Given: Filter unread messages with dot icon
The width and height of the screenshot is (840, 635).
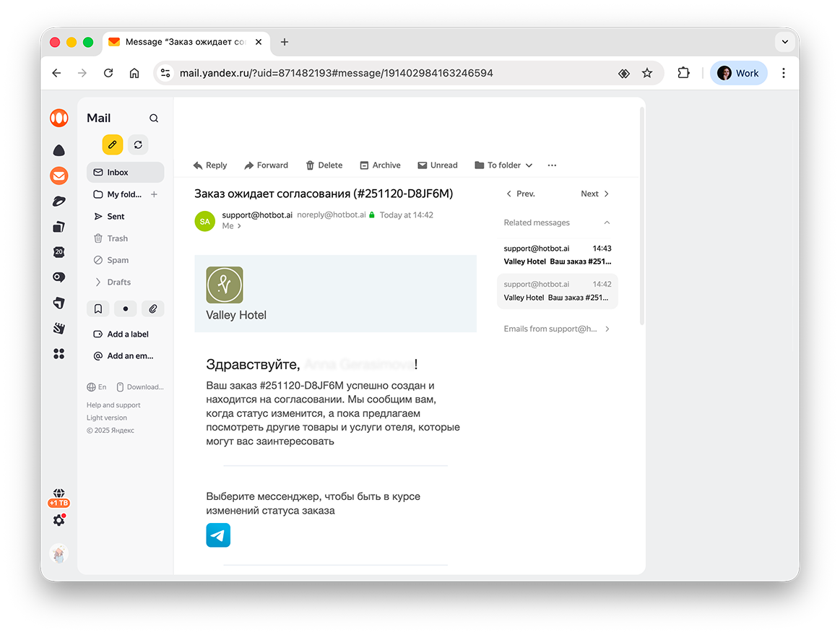Looking at the screenshot, I should click(126, 308).
